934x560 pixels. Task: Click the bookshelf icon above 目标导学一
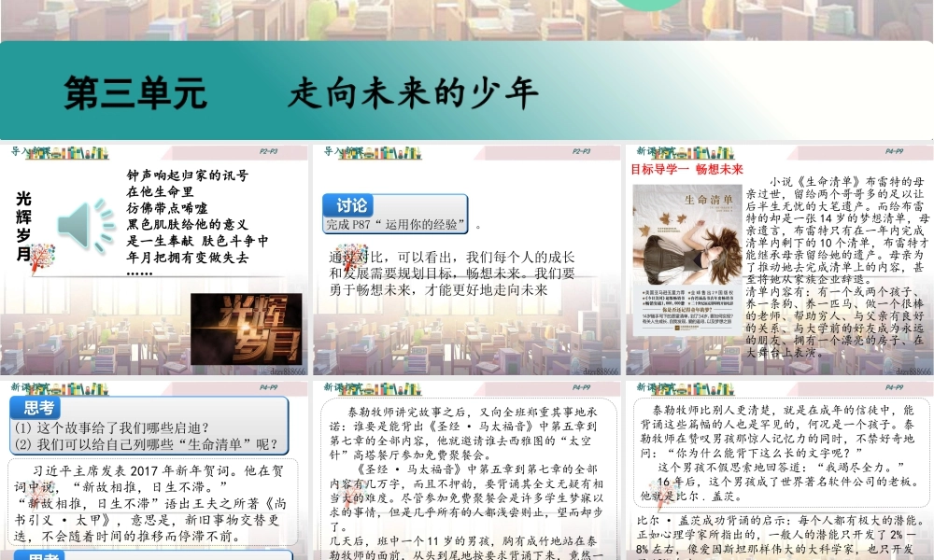click(x=657, y=152)
